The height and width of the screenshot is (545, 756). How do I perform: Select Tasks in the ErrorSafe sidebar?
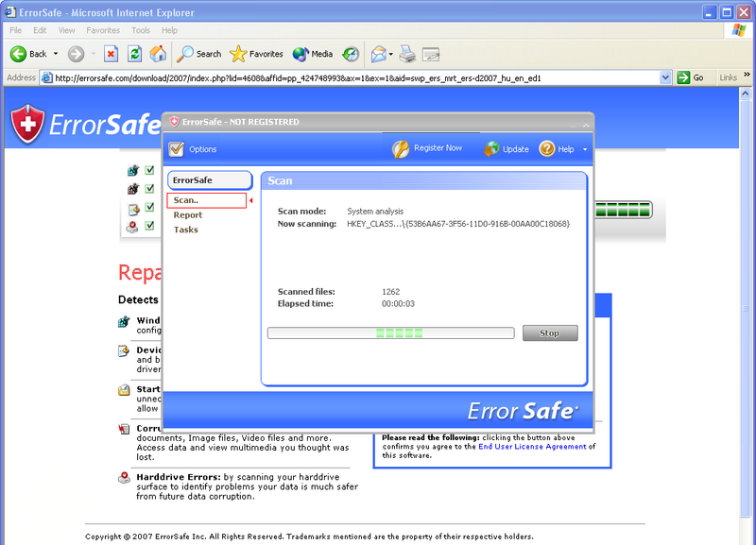[185, 230]
